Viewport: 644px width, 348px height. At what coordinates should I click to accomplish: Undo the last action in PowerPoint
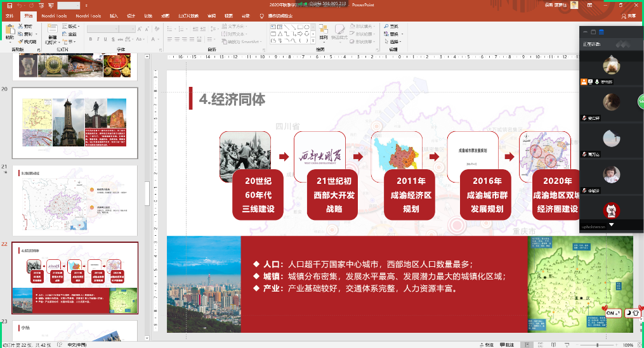(20, 6)
